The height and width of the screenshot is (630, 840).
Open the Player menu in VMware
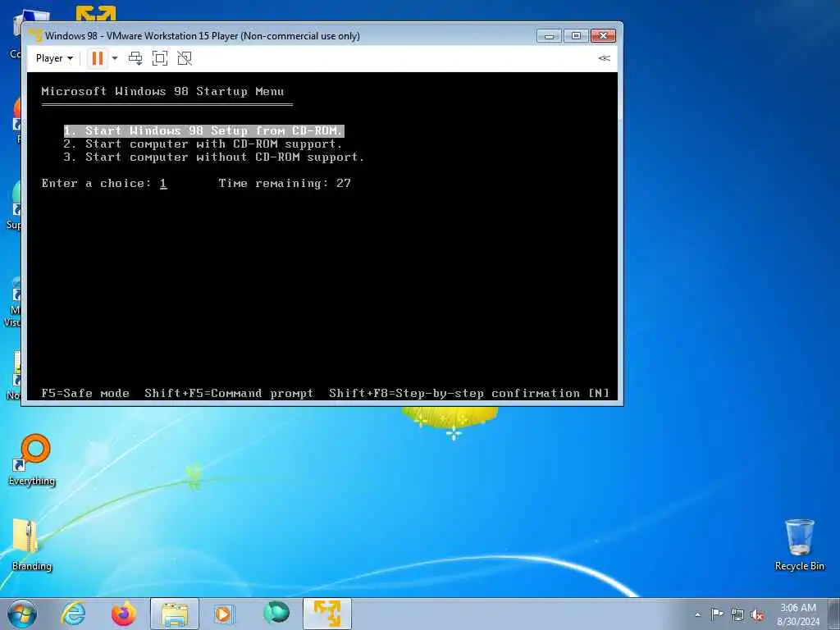tap(54, 58)
